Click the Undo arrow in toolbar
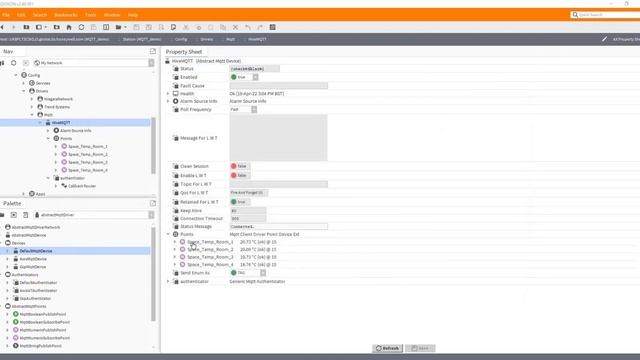 [x=248, y=27]
